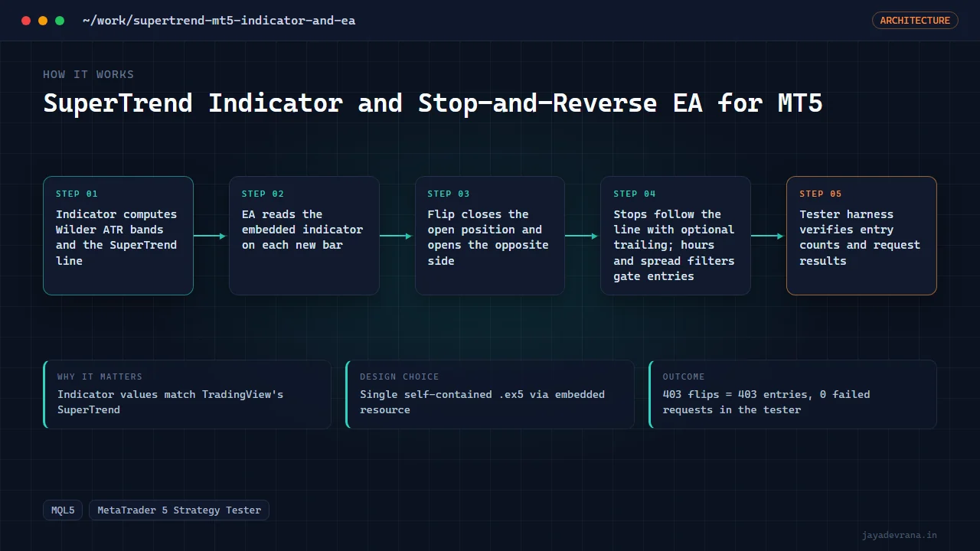The image size is (980, 551).
Task: Select text 'Indicator values match TradingView's SuperTrend'
Action: [x=170, y=402]
